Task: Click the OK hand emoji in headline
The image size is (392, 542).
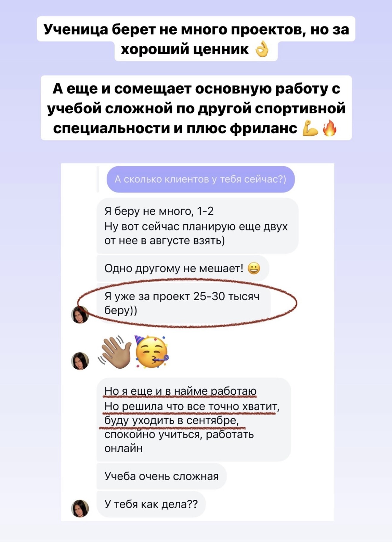Action: pyautogui.click(x=262, y=49)
